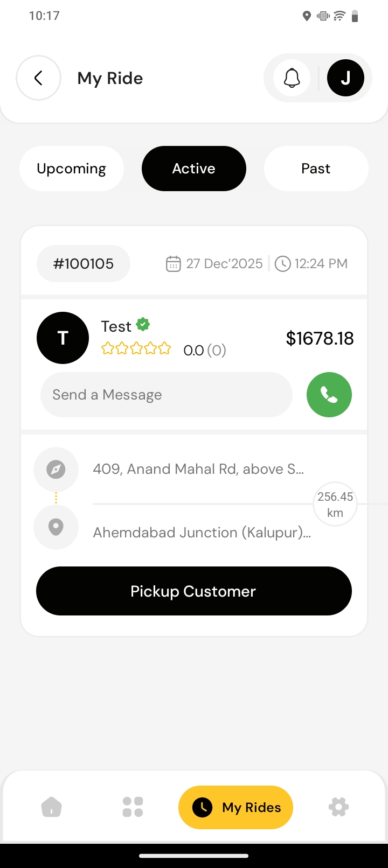The width and height of the screenshot is (388, 868).
Task: Open the J profile avatar
Action: pos(345,78)
